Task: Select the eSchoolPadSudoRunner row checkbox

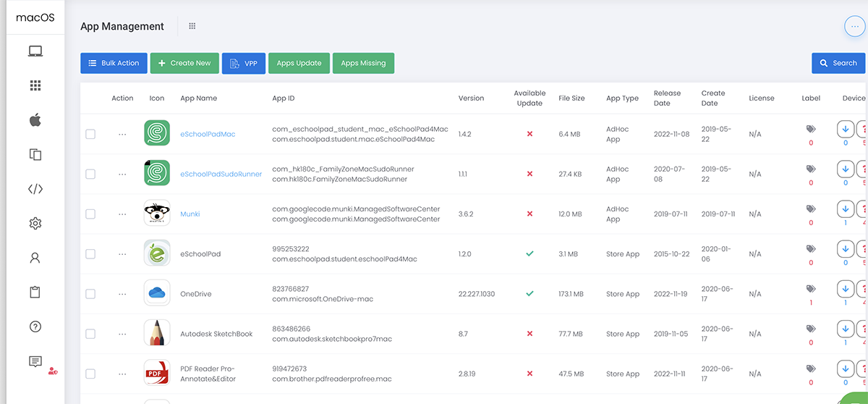Action: (90, 174)
